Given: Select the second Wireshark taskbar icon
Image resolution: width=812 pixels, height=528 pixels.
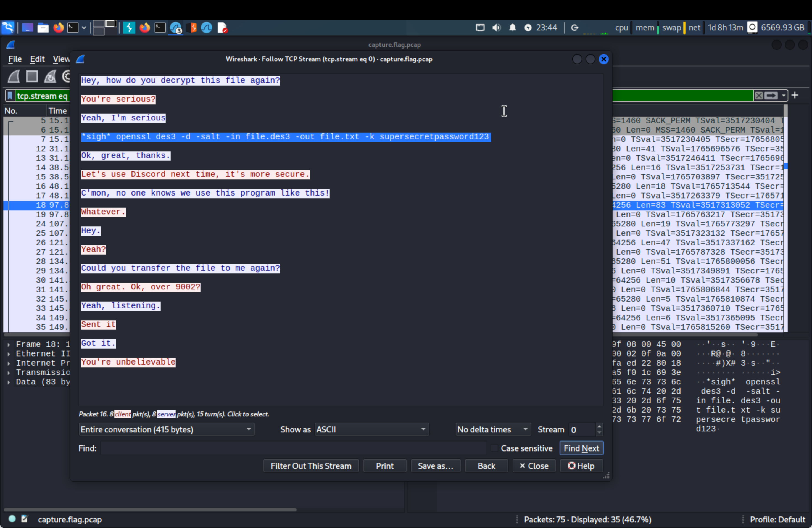Looking at the screenshot, I should pyautogui.click(x=206, y=28).
